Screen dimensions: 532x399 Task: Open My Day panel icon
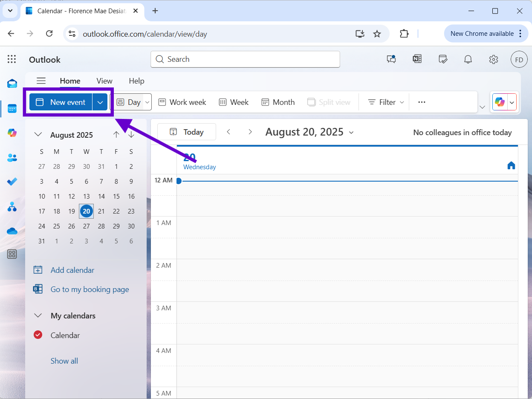443,59
